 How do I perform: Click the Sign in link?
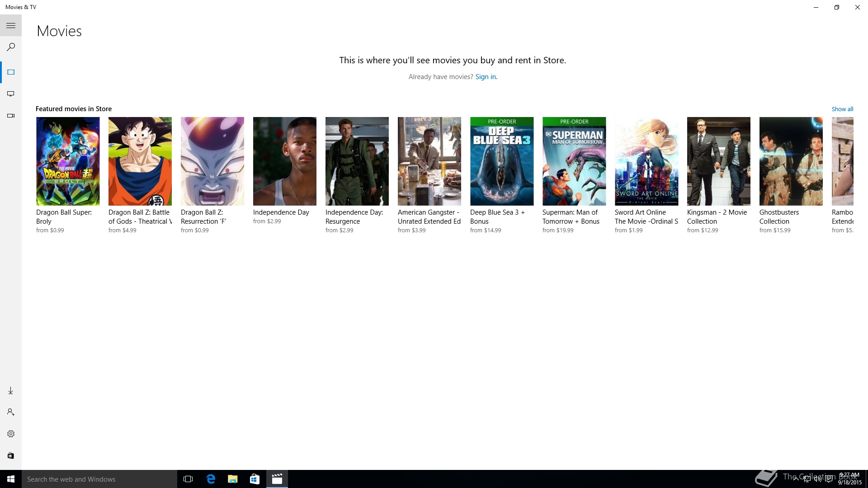tap(486, 77)
